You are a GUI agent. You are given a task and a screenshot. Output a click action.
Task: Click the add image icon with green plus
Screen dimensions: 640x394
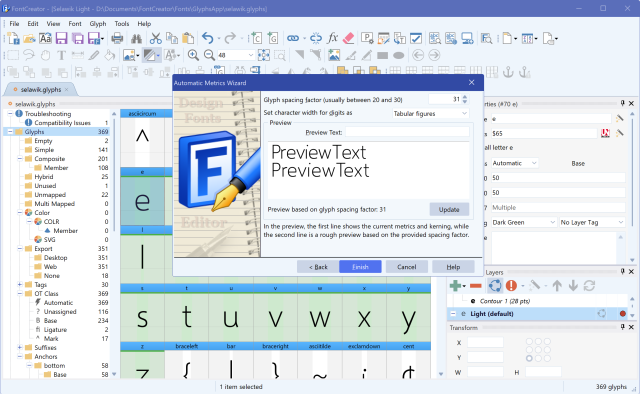click(x=333, y=55)
